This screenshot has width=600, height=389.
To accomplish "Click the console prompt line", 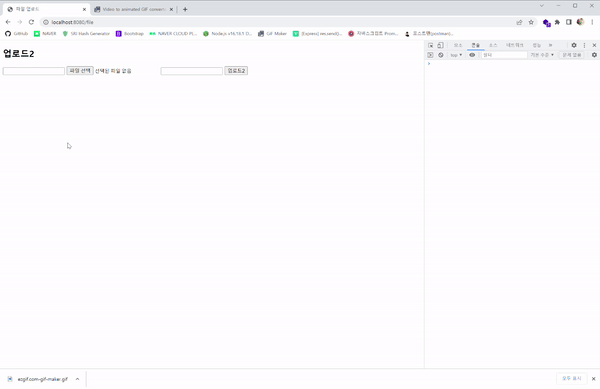I will click(512, 63).
